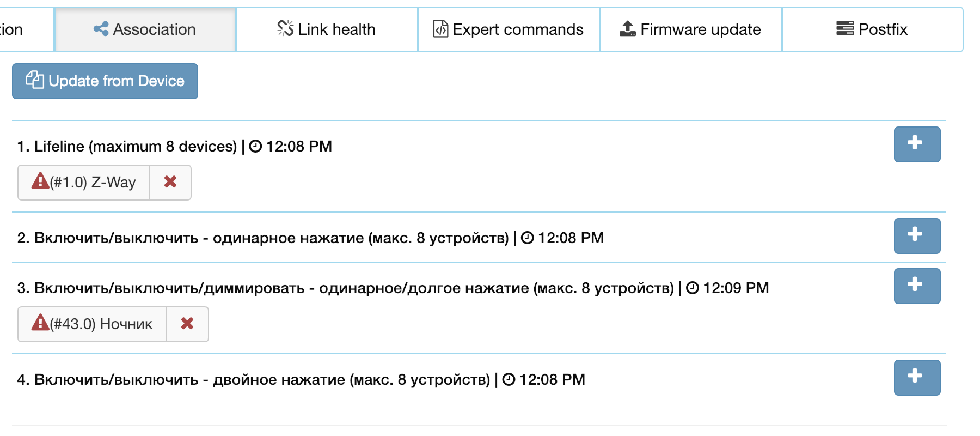Click warning triangle beside Ночник

click(x=40, y=323)
